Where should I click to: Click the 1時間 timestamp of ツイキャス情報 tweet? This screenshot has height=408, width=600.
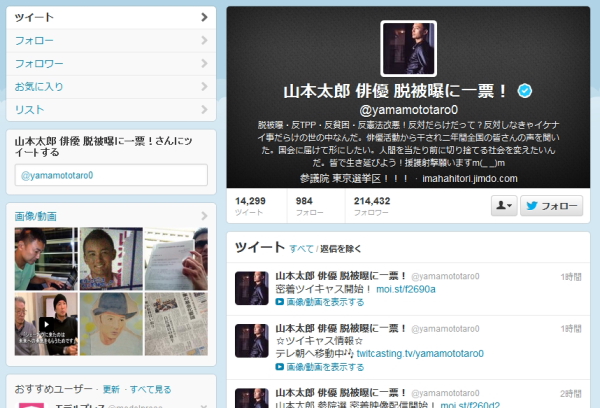[571, 329]
